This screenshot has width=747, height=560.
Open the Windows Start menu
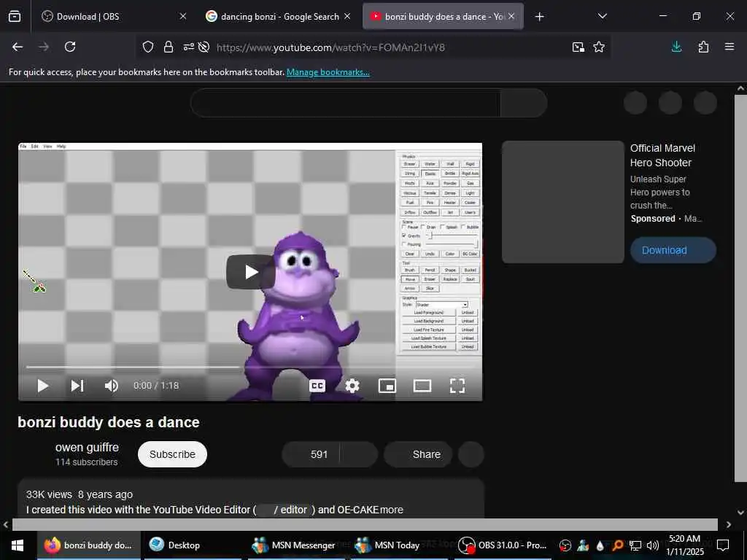[x=18, y=545]
